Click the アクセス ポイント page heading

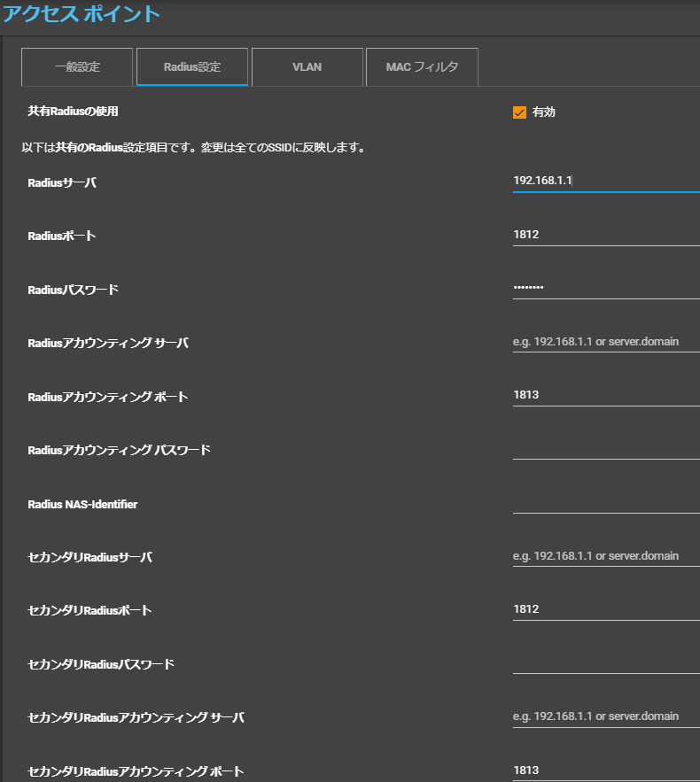click(x=82, y=14)
